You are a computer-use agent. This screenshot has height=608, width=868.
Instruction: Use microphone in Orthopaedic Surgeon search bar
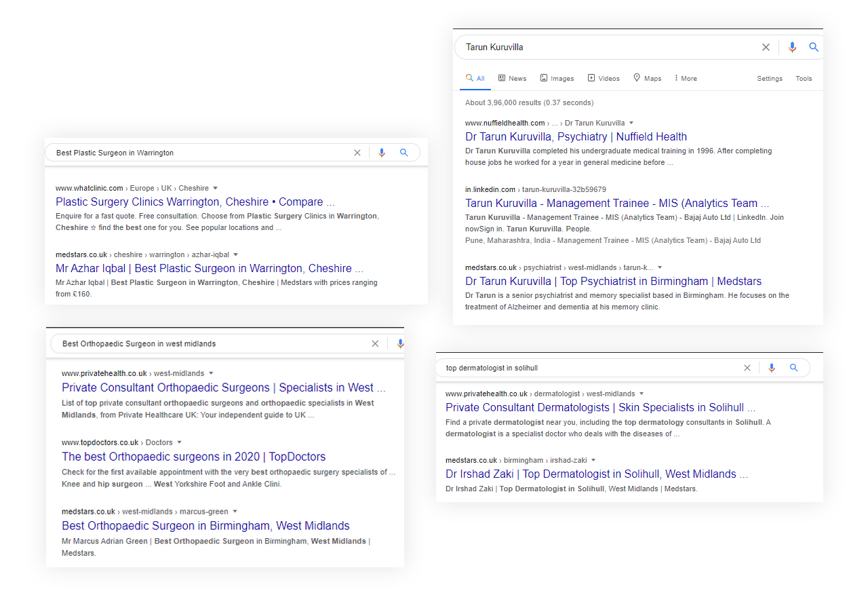click(400, 343)
